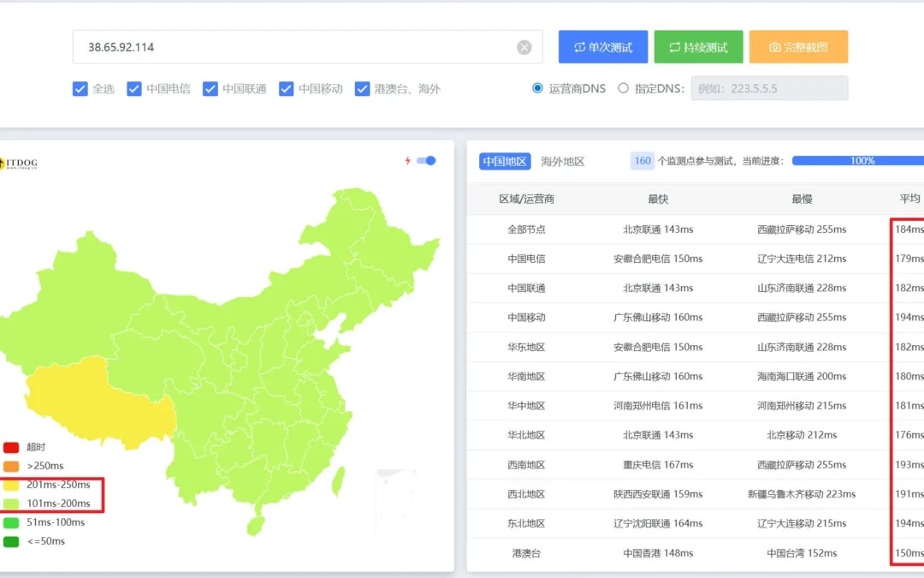Click the 全部节点 row label
Screen dimensions: 924x578
527,229
